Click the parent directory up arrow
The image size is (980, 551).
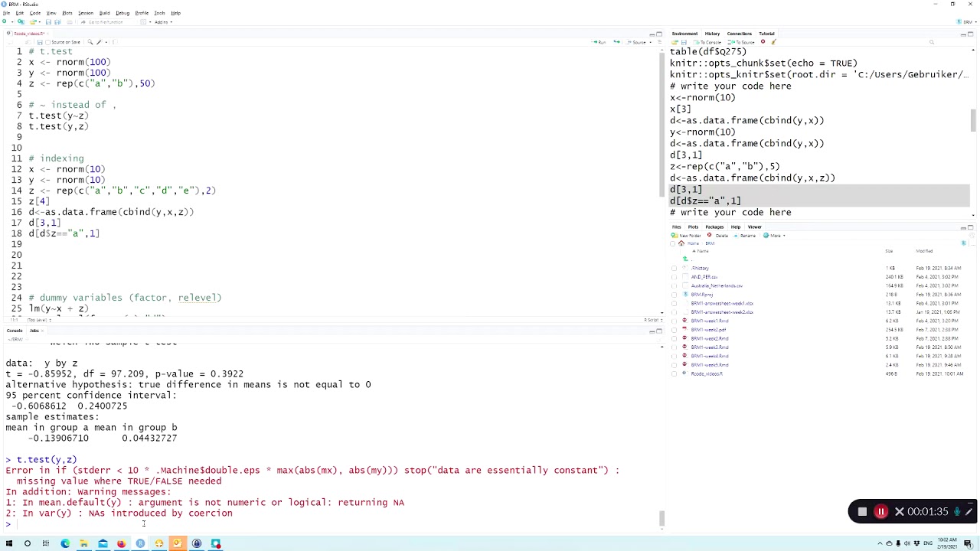tap(685, 259)
